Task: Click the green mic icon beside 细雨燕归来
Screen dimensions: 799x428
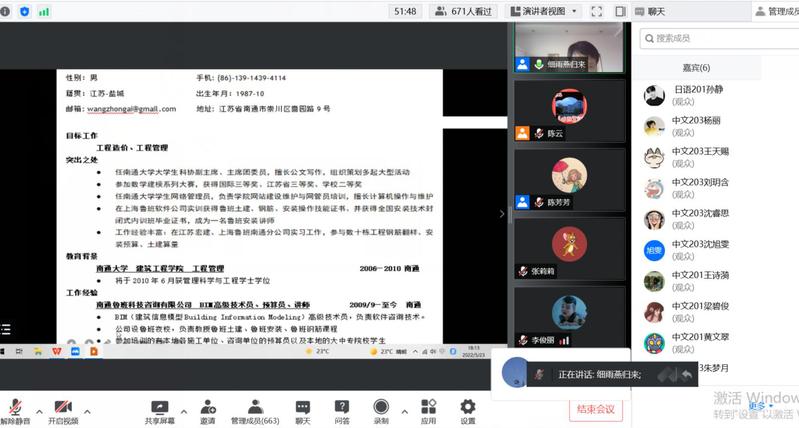Action: tap(539, 65)
